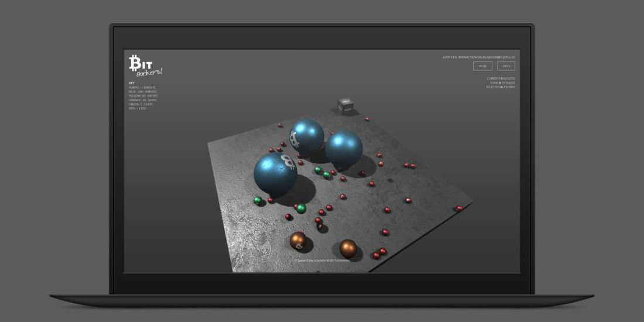Click the Bit Bonkers logo
Viewport: 644px width, 322px height.
pos(145,65)
